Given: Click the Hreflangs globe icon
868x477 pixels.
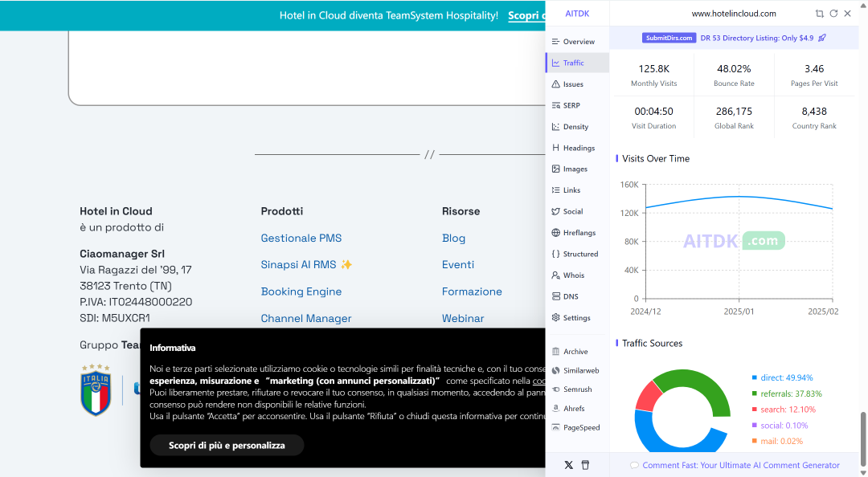Looking at the screenshot, I should pos(556,232).
